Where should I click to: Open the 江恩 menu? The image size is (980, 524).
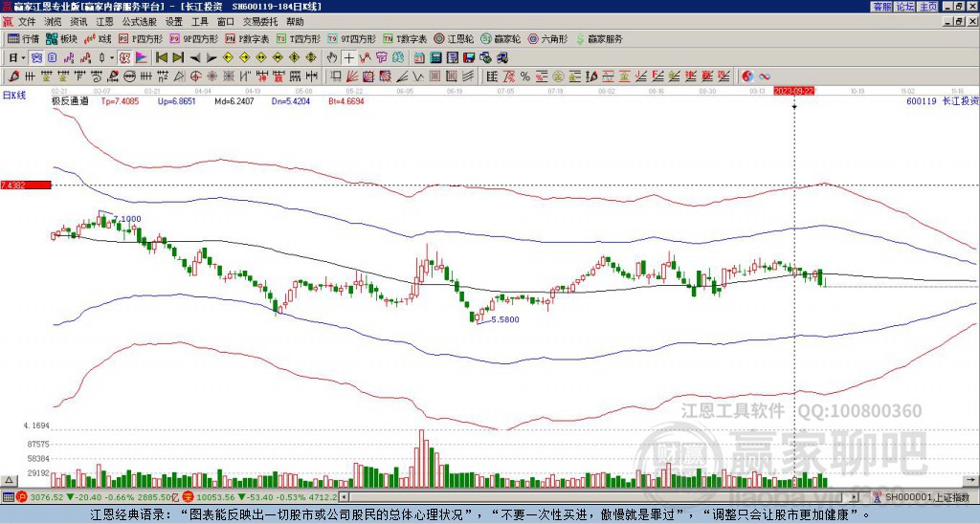104,22
